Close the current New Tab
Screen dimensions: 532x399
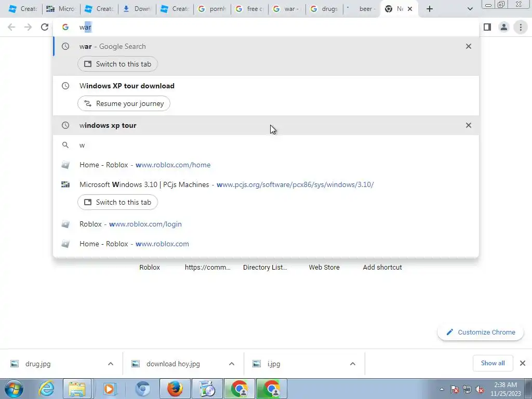[410, 9]
